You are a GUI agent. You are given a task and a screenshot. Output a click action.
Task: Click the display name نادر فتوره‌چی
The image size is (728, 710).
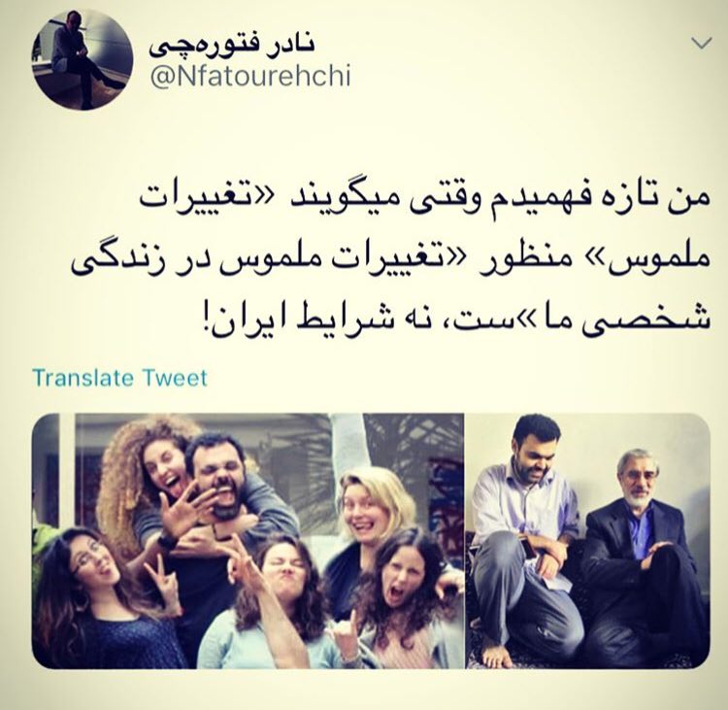(x=232, y=46)
